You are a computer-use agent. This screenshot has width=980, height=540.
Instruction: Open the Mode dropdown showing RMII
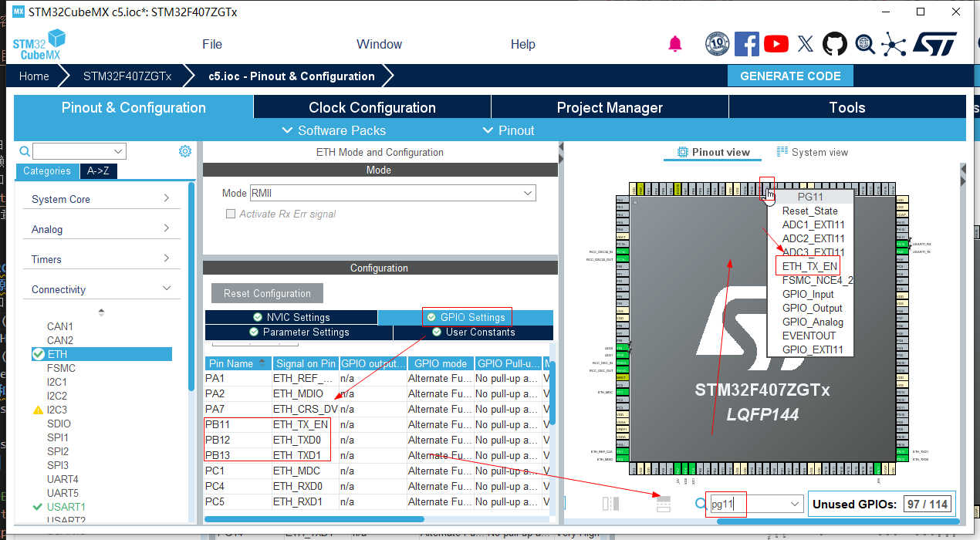393,193
